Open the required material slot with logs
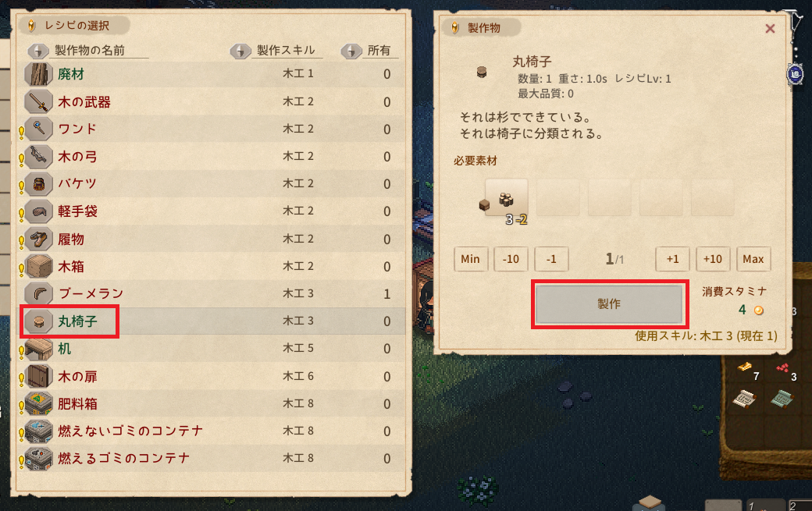 [507, 198]
